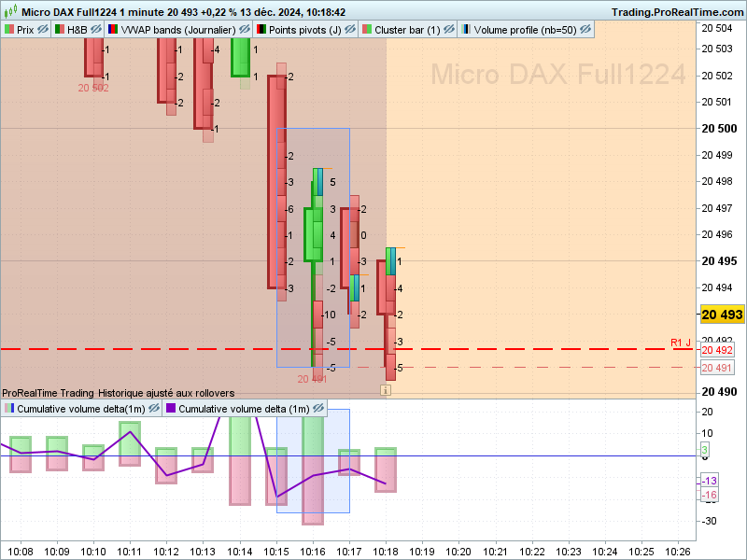Click the red 20 491 low annotation under candle

tap(312, 379)
